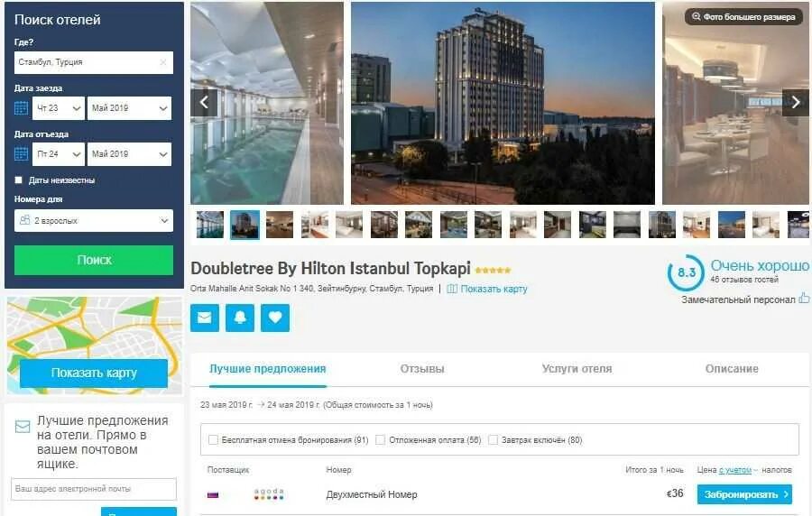Click the envelope icon in newsletter box

(x=23, y=427)
